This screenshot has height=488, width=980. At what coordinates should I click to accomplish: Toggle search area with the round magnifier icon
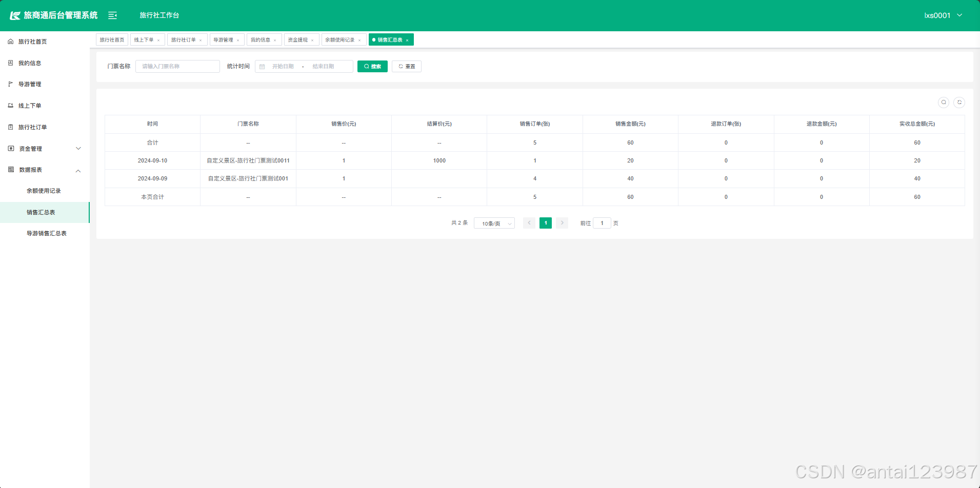[x=944, y=102]
